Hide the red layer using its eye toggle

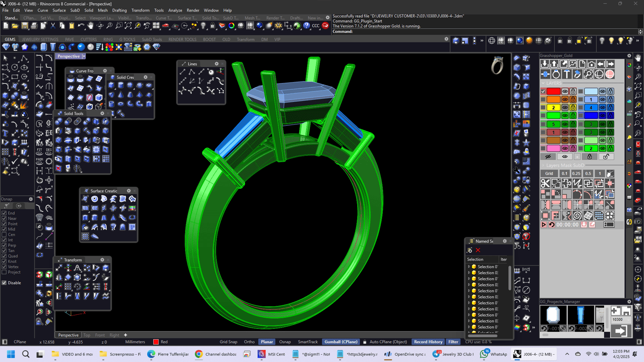tap(565, 91)
